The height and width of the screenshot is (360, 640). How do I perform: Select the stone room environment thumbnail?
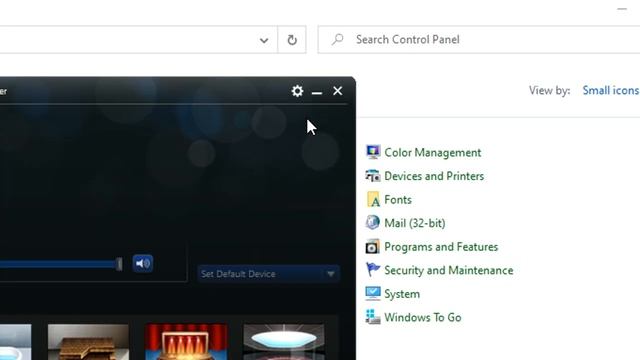click(x=89, y=342)
